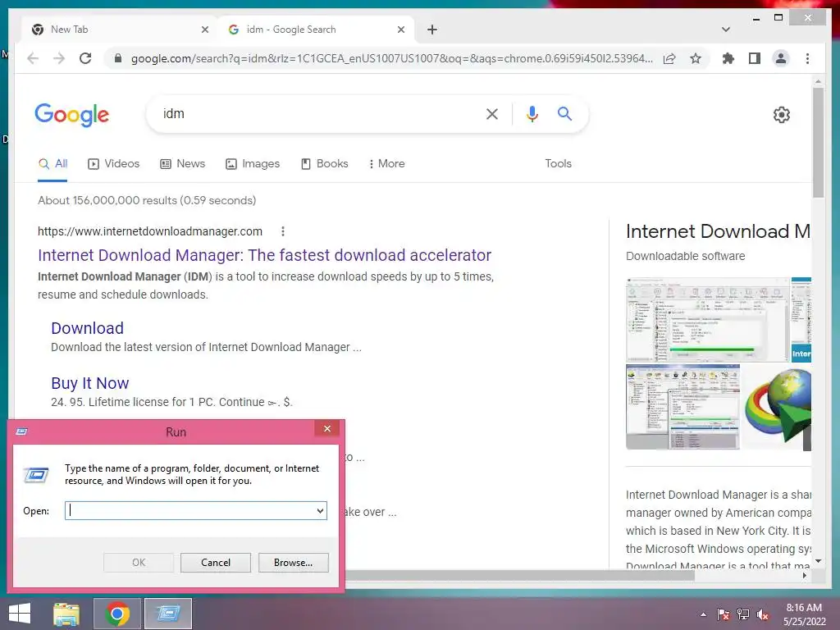The image size is (840, 630).
Task: Expand the More search filters
Action: pyautogui.click(x=387, y=163)
